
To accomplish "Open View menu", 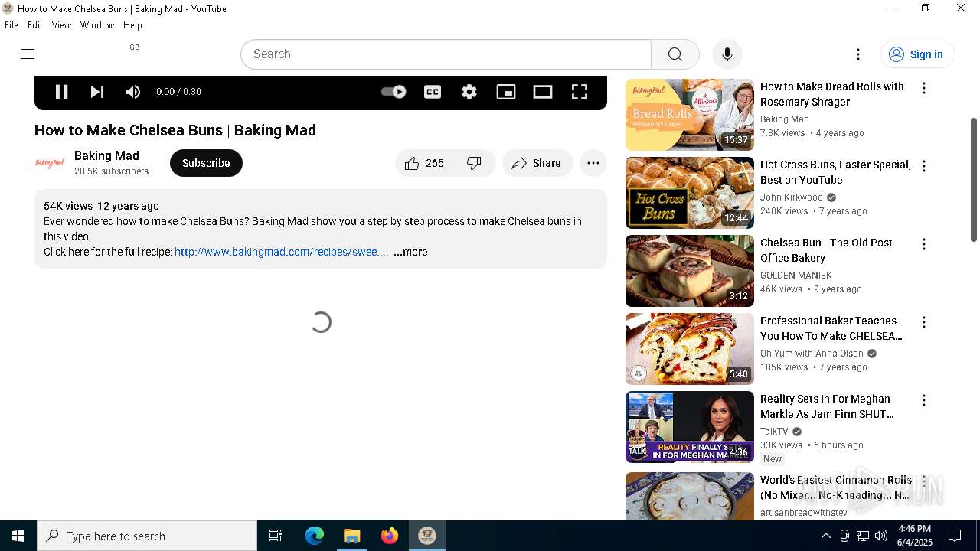I will [61, 25].
